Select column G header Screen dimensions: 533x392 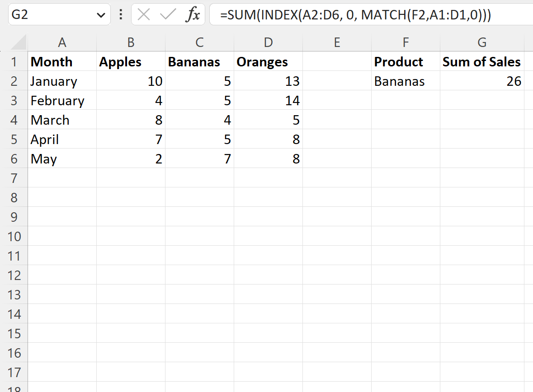[482, 42]
